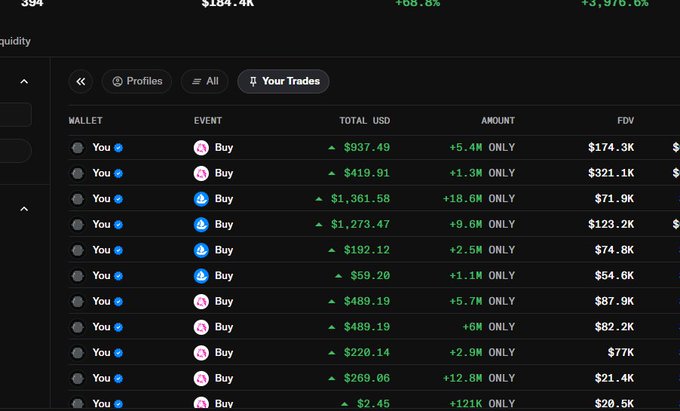Click the +6M ONLY amount
Viewport: 680px width, 411px height.
click(489, 327)
